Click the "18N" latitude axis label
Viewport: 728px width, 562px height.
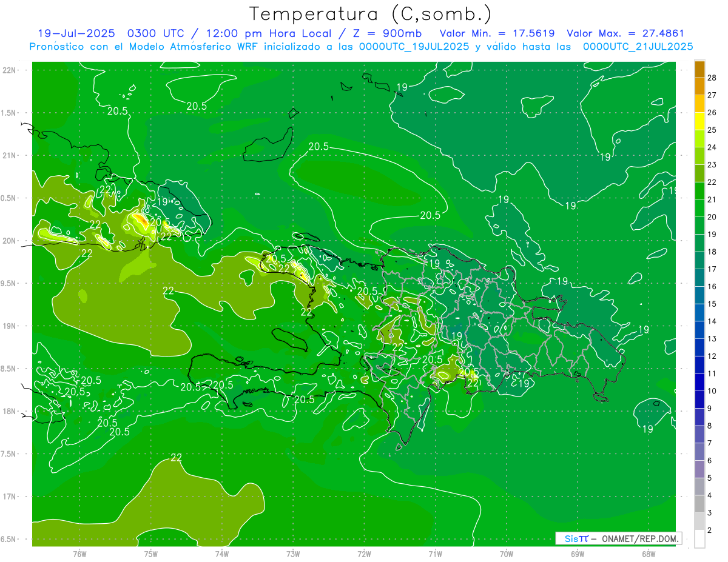[9, 411]
